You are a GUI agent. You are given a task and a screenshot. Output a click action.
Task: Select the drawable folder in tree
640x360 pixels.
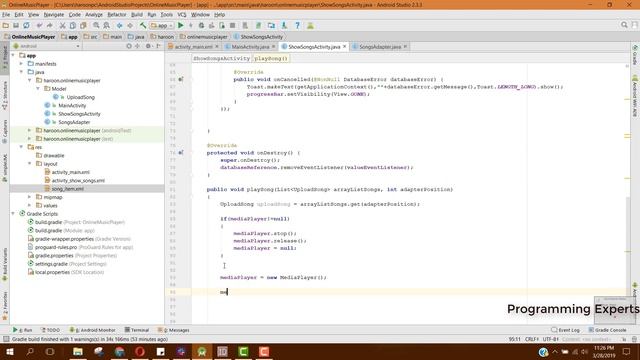[x=54, y=156]
